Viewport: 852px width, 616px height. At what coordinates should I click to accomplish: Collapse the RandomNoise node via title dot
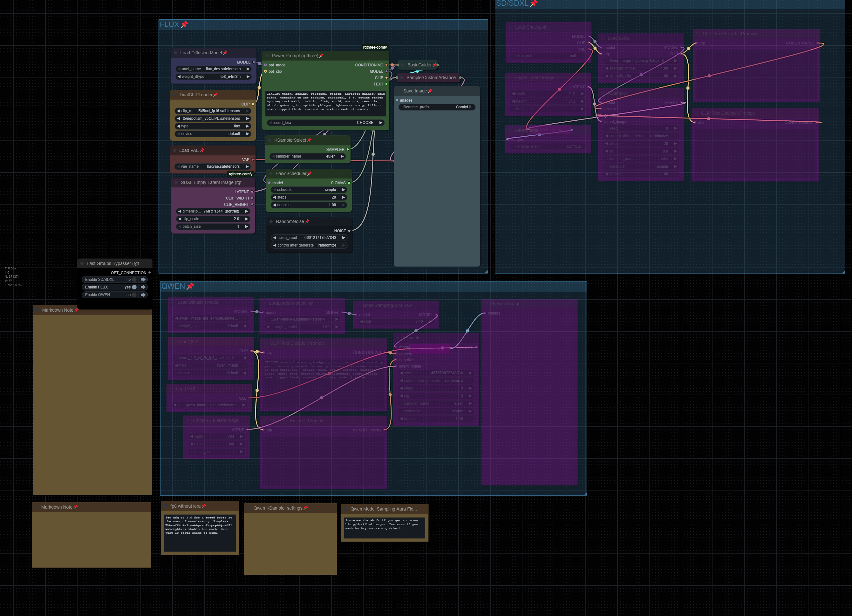point(271,222)
